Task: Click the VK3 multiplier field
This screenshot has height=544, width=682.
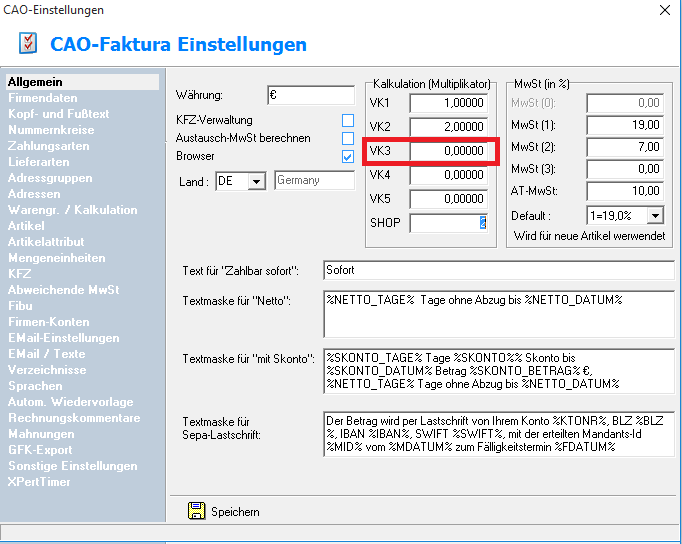Action: pos(448,151)
